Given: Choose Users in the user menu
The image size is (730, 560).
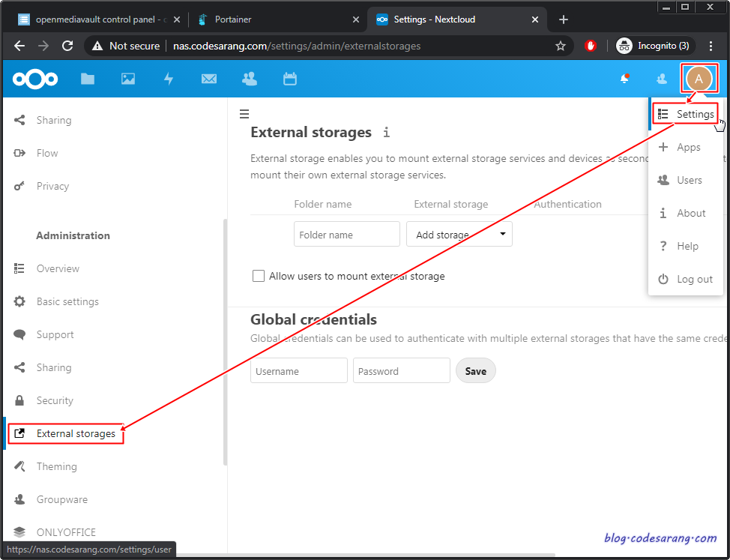Looking at the screenshot, I should tap(685, 180).
